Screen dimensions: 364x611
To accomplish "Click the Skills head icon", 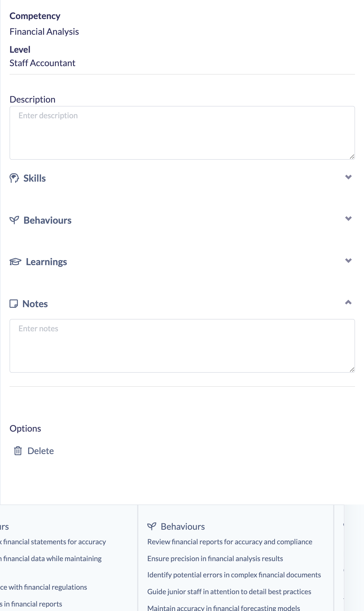I will click(14, 178).
